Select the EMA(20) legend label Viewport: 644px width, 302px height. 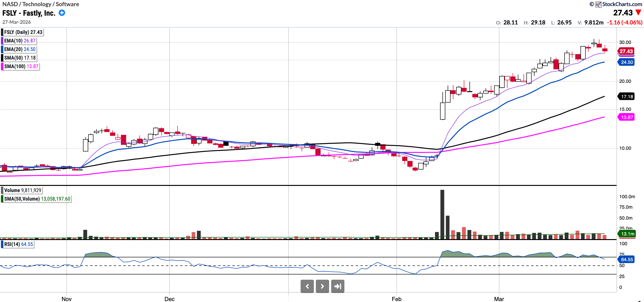(19, 49)
